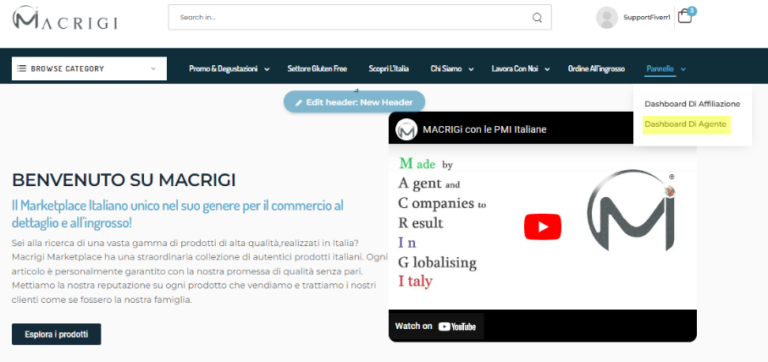768x362 pixels.
Task: Select Dashboard Di Agente from the Pannello menu
Action: [685, 124]
